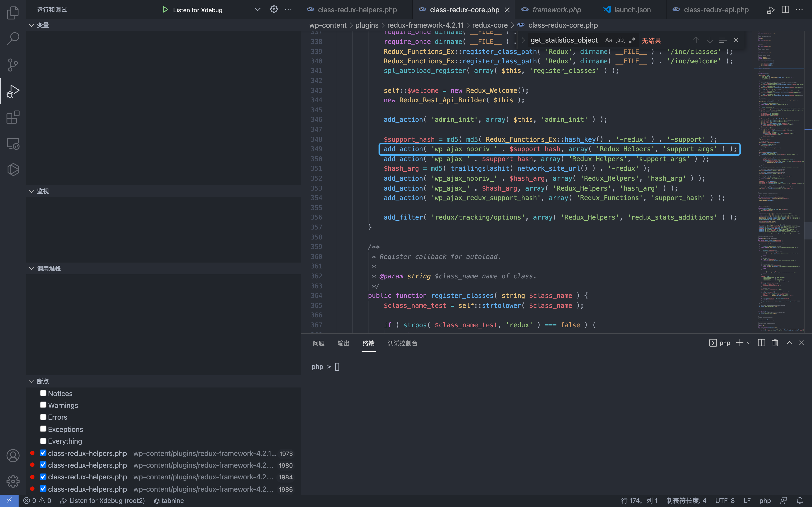Click in the get_statistics_object search field

click(x=564, y=40)
